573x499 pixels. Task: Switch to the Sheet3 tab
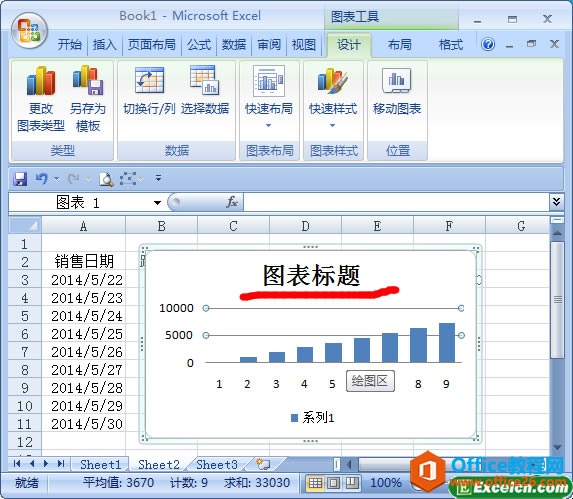pos(217,464)
